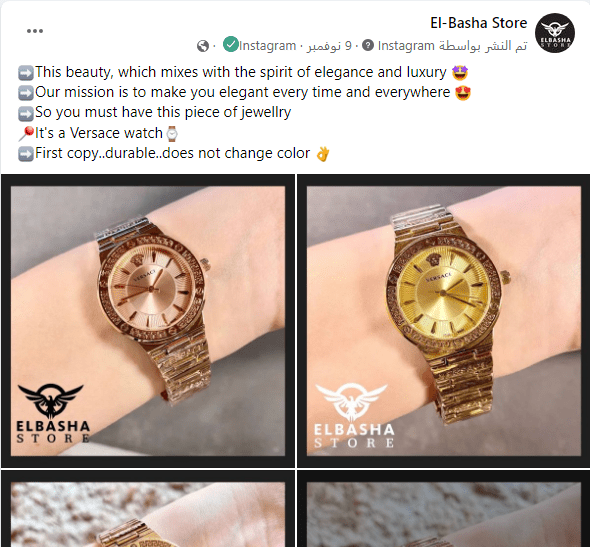
Task: Click the green verified checkmark badge
Action: [x=231, y=44]
